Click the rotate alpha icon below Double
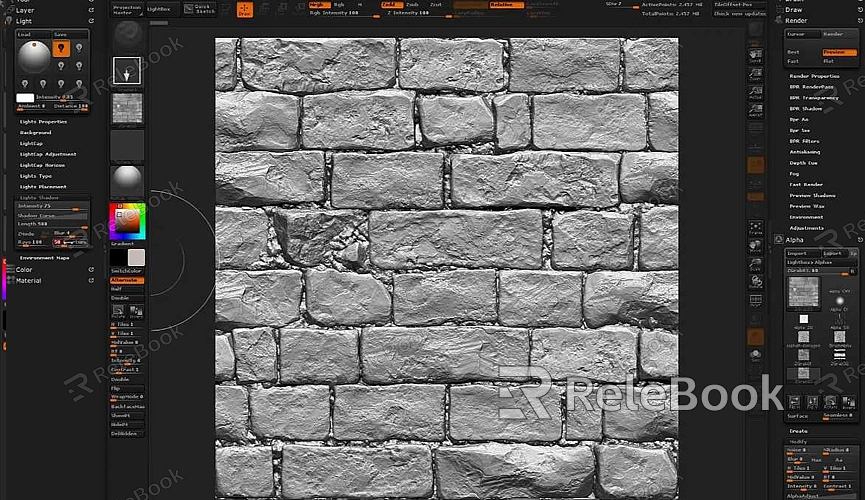865x500 pixels. [118, 312]
